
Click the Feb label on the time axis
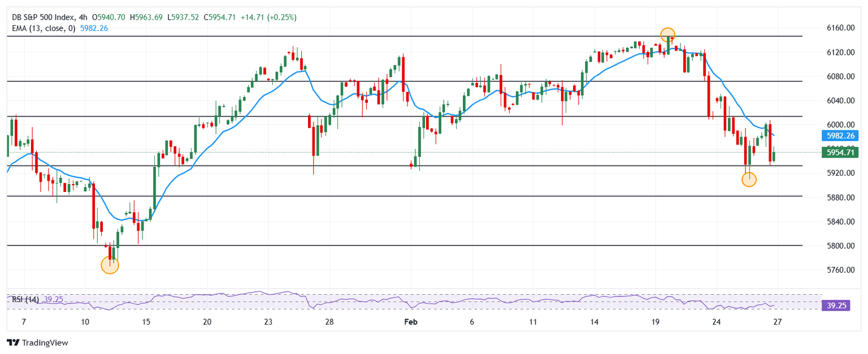pos(412,322)
